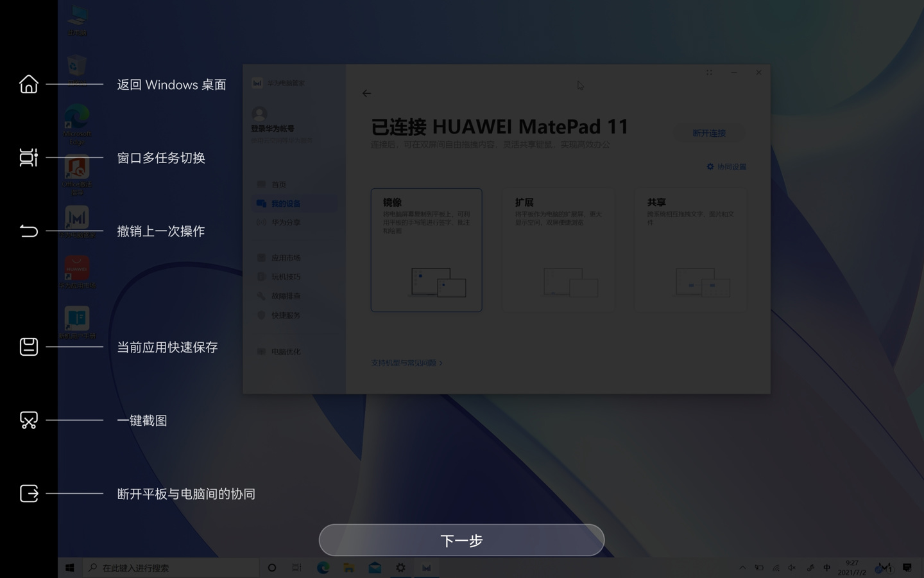Click the quick save current app icon
The image size is (924, 578).
pos(29,346)
